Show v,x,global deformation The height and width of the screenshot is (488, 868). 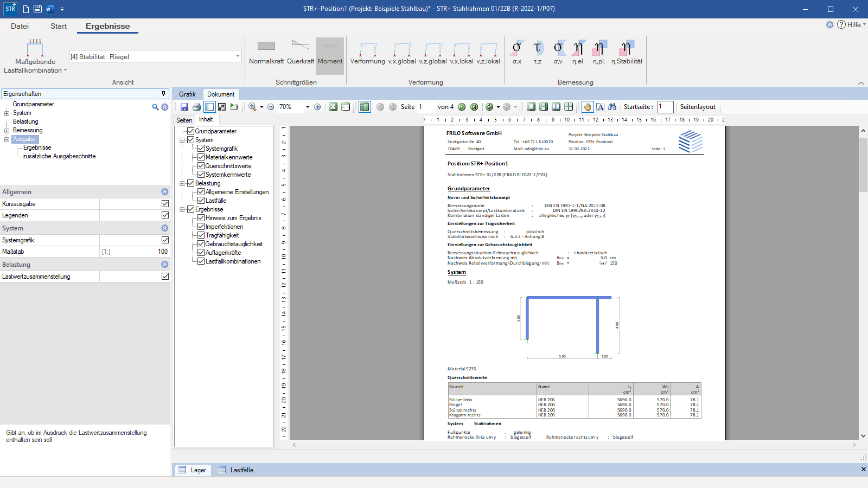pyautogui.click(x=402, y=53)
